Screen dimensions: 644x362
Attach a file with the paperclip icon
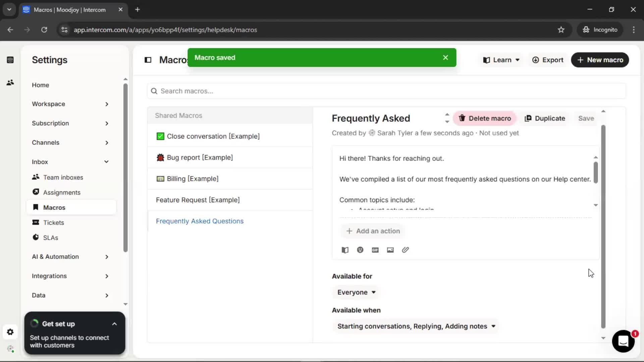point(405,250)
